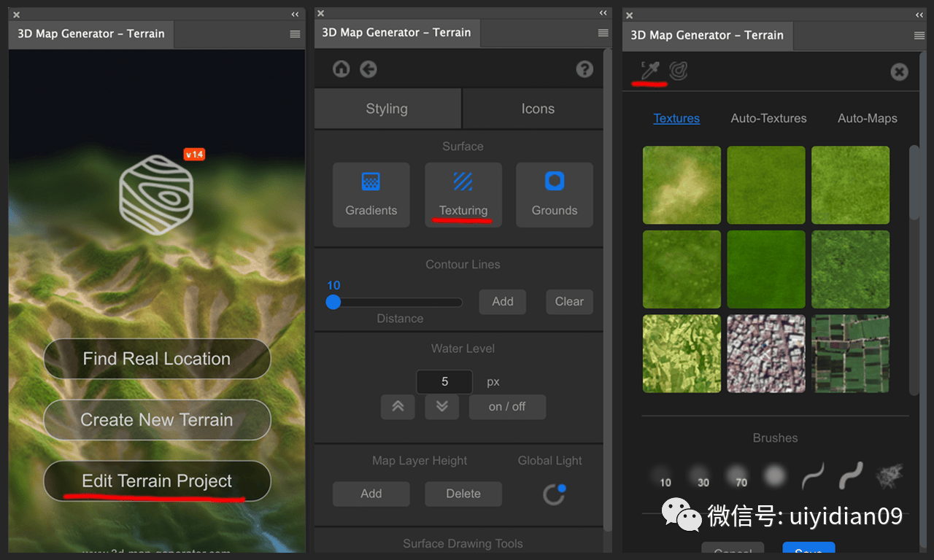The width and height of the screenshot is (934, 560).
Task: Select the grass texture with sandy patch
Action: click(x=682, y=185)
